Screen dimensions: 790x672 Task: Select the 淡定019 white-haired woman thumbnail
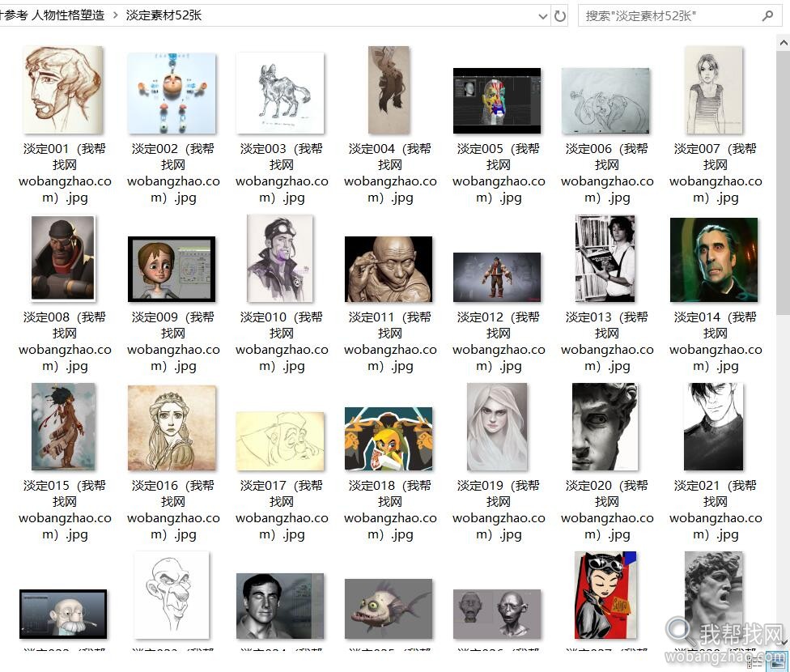point(497,427)
